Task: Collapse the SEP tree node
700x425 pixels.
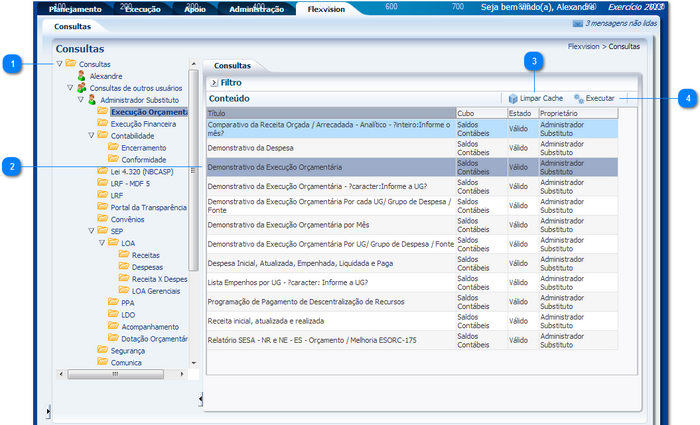Action: click(x=90, y=231)
